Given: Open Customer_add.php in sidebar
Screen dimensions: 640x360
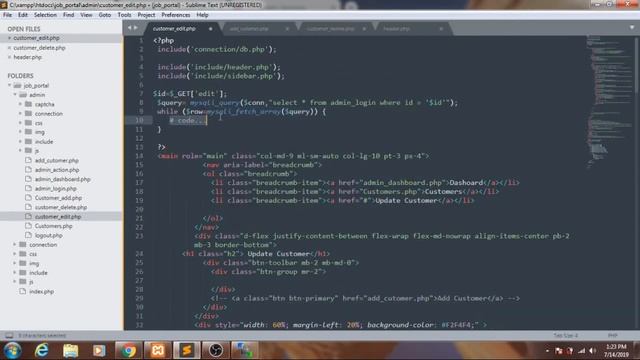Looking at the screenshot, I should point(58,198).
